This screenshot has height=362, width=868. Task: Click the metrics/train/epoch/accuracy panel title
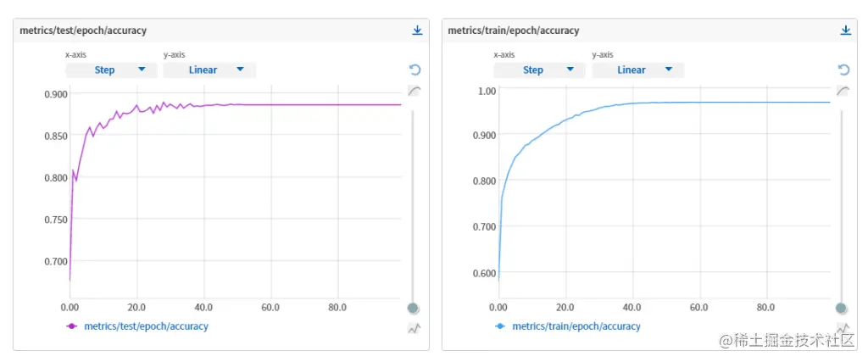pyautogui.click(x=513, y=31)
